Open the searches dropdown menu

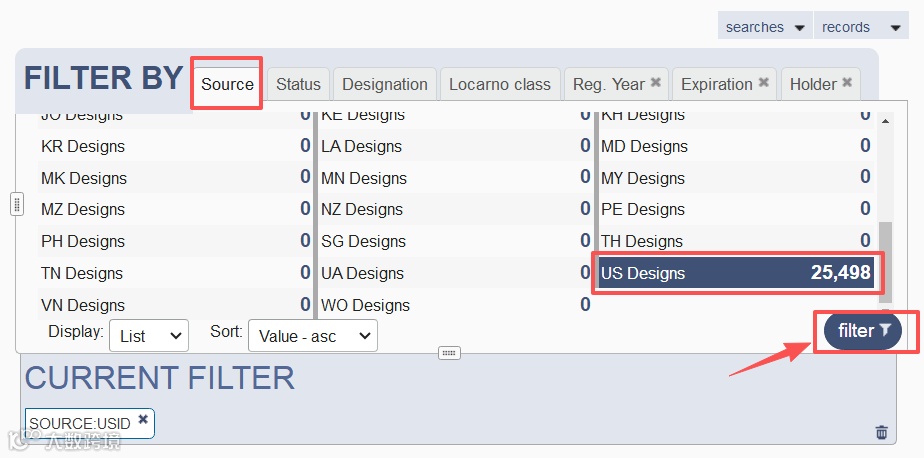(x=765, y=27)
